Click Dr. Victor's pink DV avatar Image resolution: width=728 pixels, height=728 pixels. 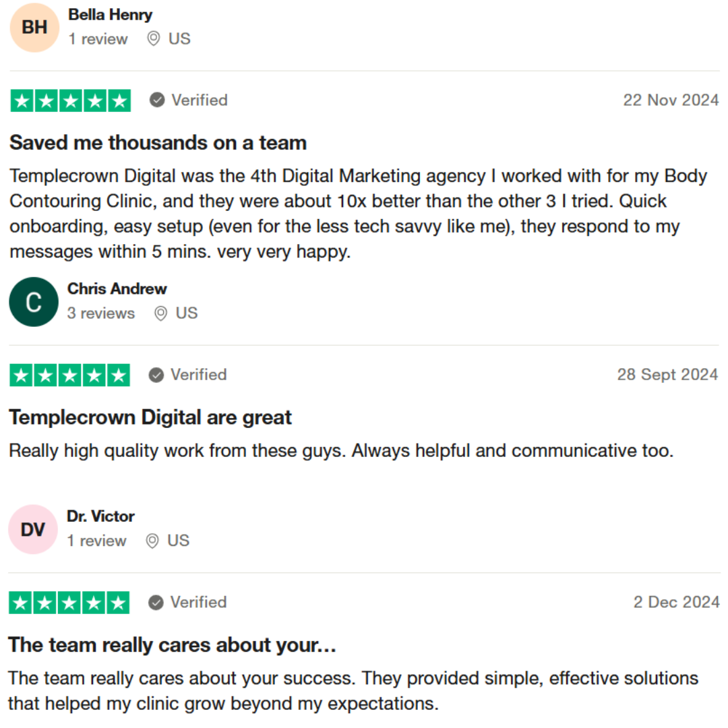click(33, 529)
